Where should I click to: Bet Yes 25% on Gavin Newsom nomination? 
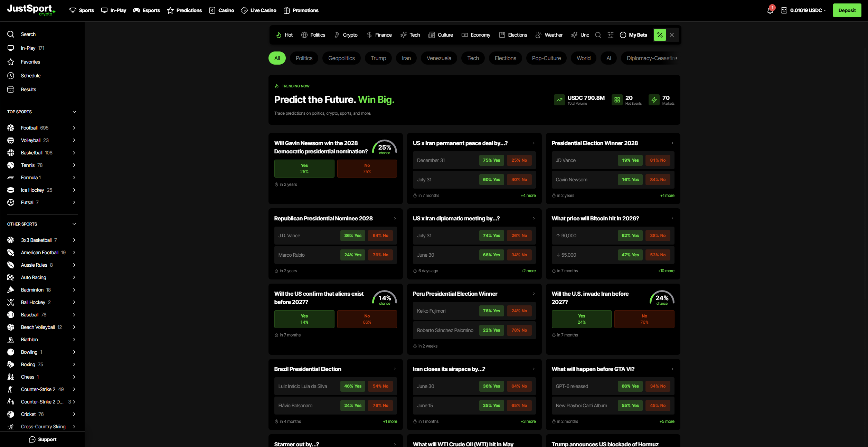304,169
